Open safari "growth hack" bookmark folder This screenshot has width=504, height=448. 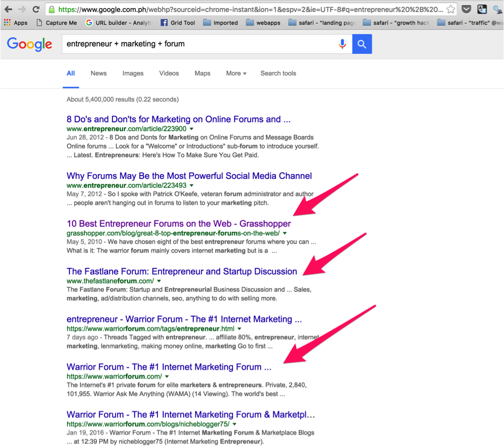pyautogui.click(x=396, y=23)
